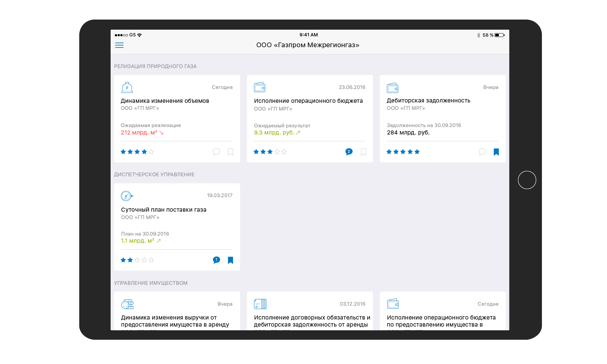Click the coins icon on Динамика изменения выручки card

127,304
